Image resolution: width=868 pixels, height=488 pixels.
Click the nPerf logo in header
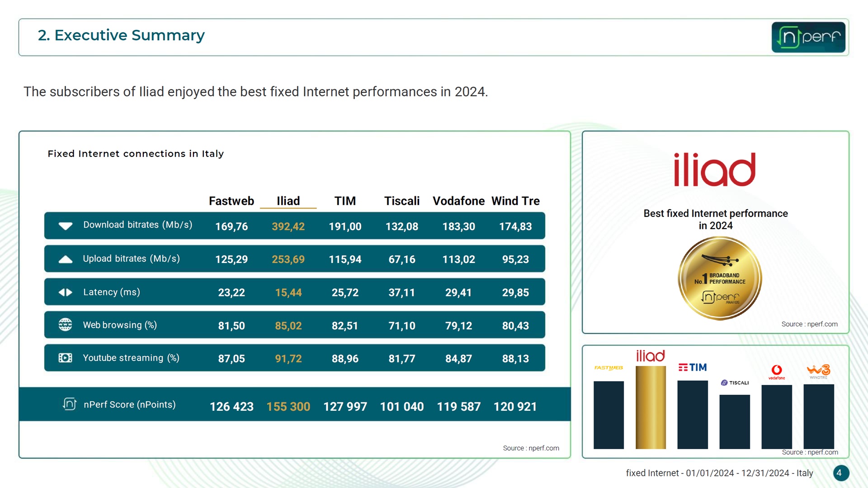(x=808, y=37)
